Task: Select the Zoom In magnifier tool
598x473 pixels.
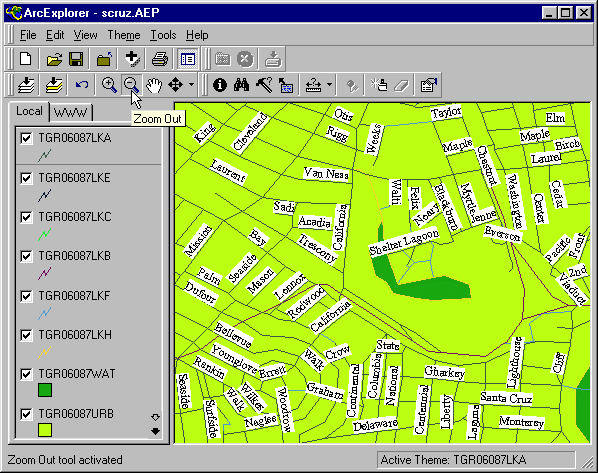Action: click(109, 85)
